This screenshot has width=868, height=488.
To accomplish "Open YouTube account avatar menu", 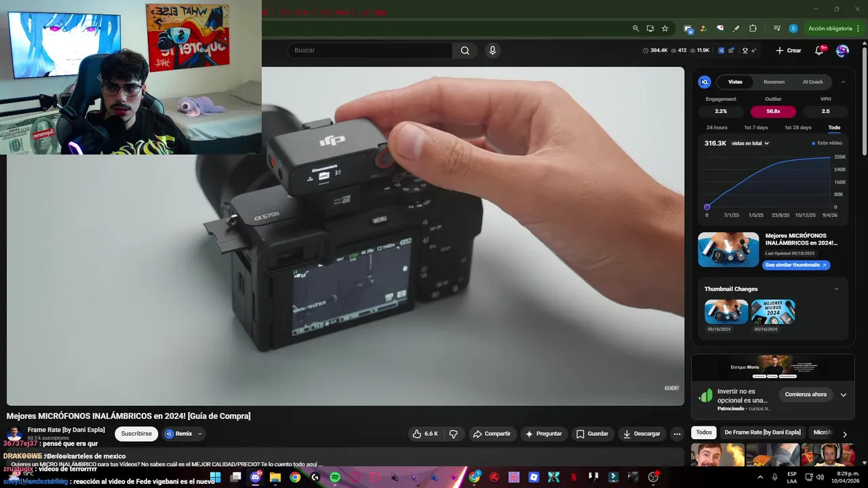I will [842, 50].
